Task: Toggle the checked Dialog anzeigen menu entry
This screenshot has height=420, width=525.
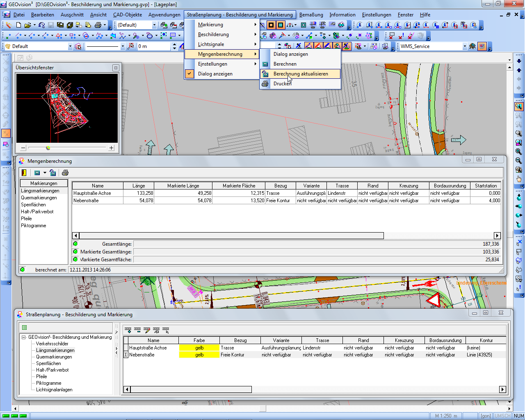Action: (215, 74)
